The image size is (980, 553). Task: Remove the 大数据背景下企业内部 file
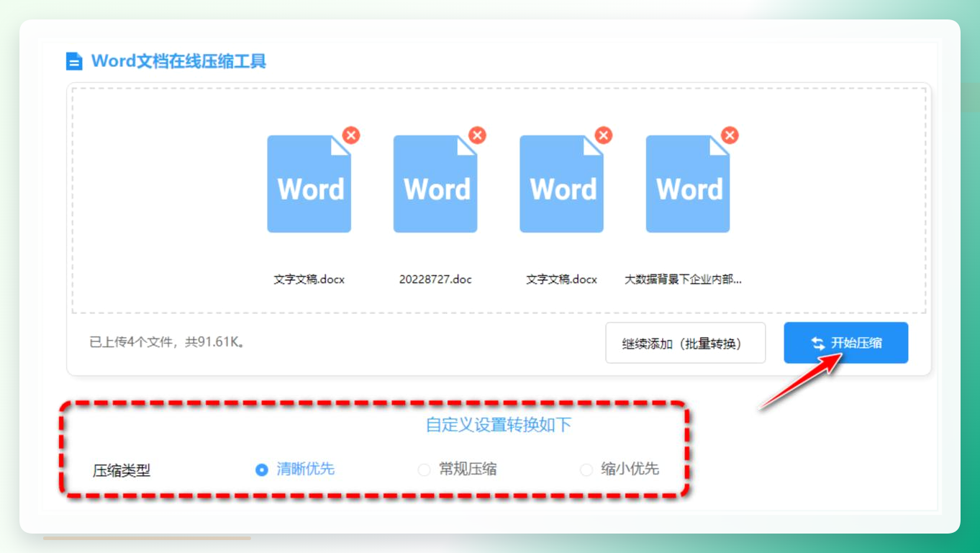pyautogui.click(x=730, y=135)
